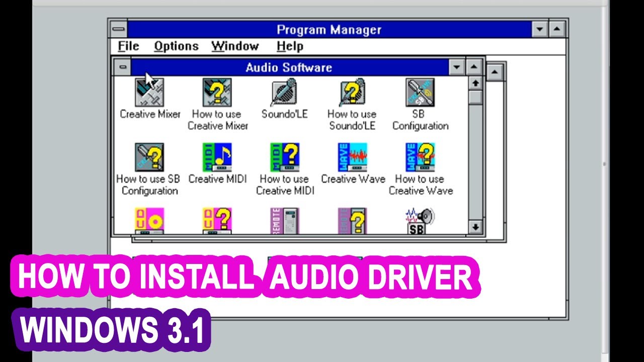Maximize the group window behind Audio Software
This screenshot has width=644, height=362.
pyautogui.click(x=495, y=72)
